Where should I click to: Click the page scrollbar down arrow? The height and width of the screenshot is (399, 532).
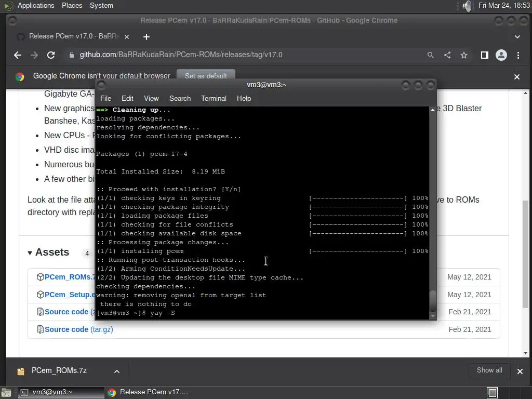tap(526, 353)
